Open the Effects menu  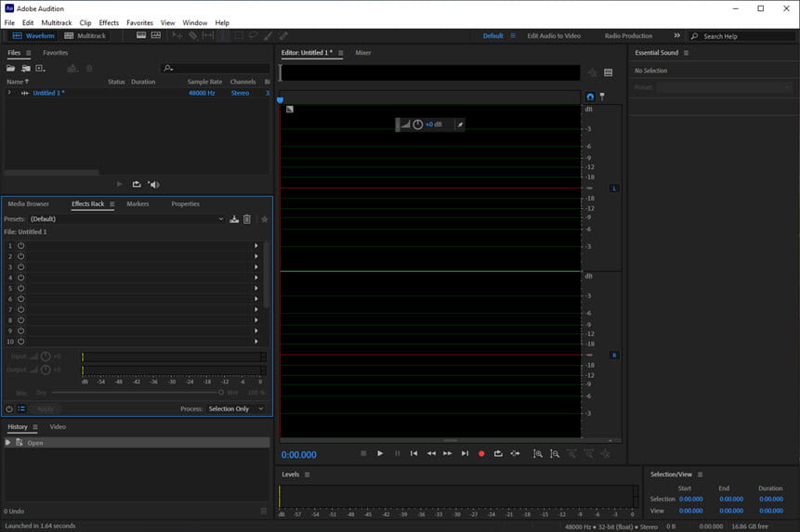[x=109, y=23]
